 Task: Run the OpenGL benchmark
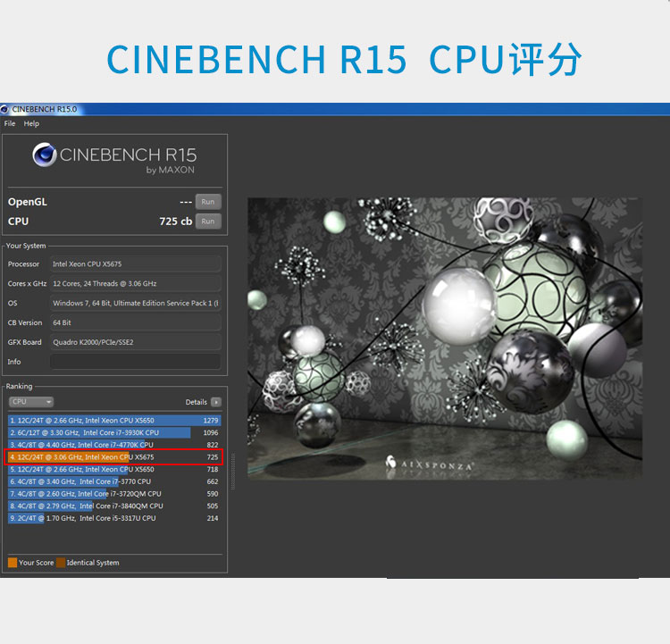(208, 202)
